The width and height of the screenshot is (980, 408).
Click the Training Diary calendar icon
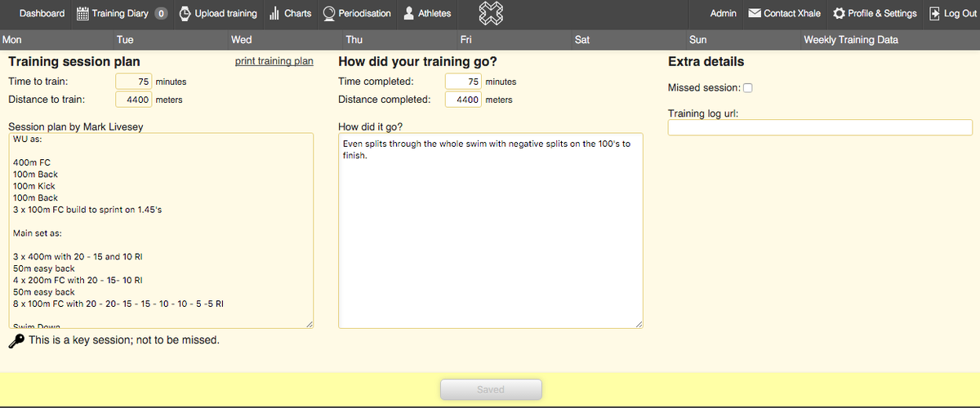click(82, 13)
